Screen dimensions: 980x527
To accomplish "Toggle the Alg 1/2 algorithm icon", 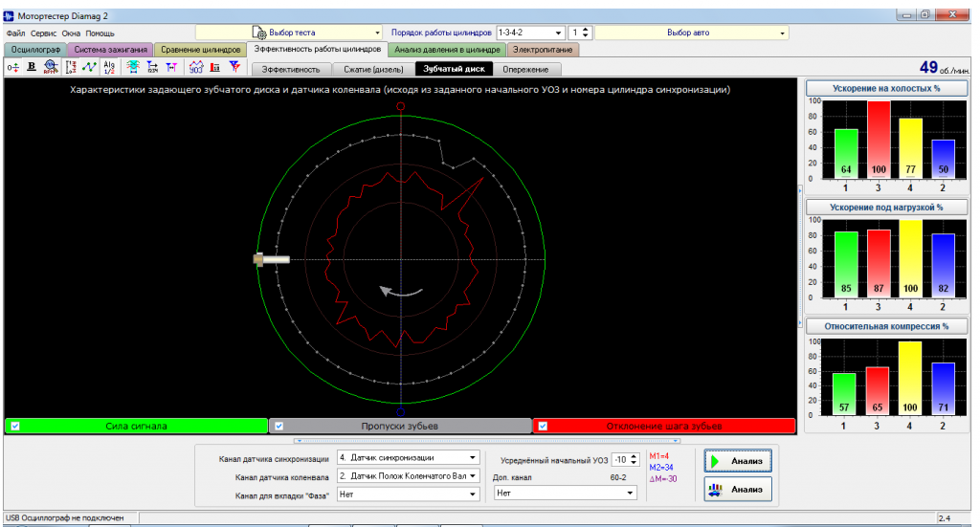I will [109, 67].
